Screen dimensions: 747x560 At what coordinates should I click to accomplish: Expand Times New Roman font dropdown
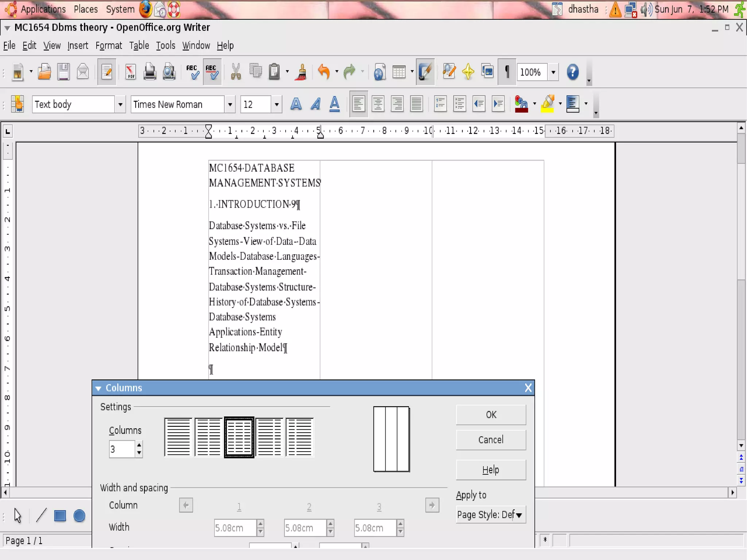pyautogui.click(x=230, y=105)
